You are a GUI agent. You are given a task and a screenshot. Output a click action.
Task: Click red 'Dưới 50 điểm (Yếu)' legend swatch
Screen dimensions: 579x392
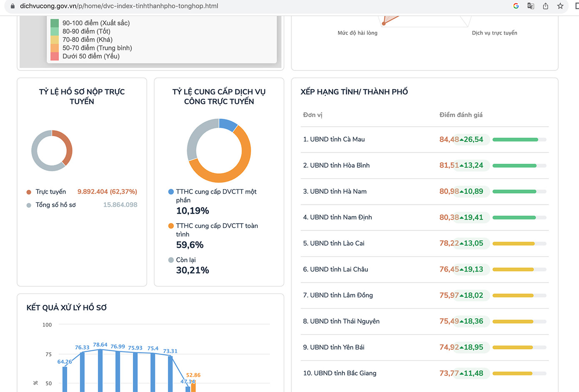[x=55, y=56]
